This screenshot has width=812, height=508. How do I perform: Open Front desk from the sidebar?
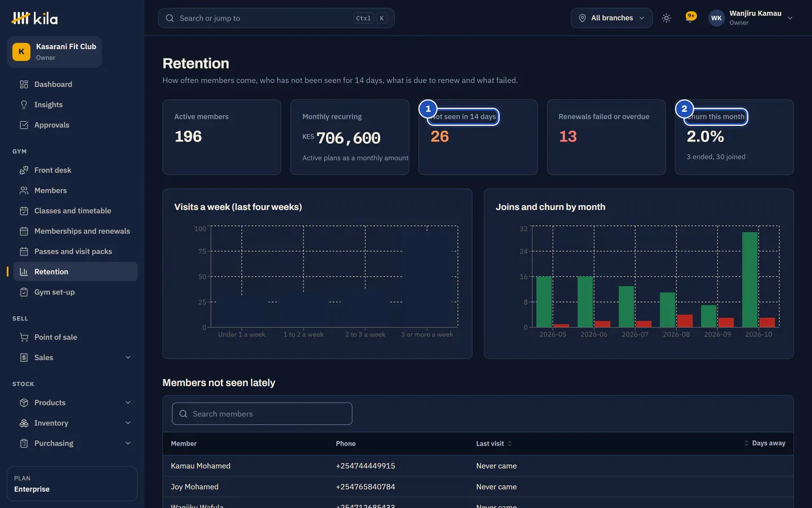[76, 170]
